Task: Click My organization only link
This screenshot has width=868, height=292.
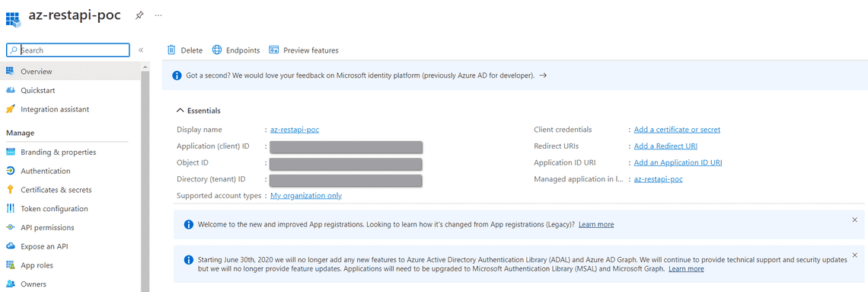Action: 305,196
